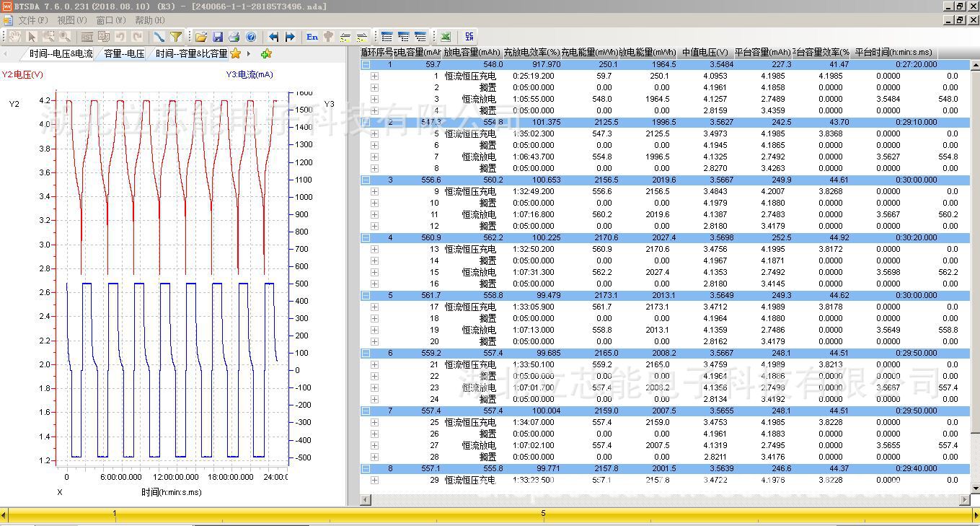Click 放电能量(mWh) column header
This screenshot has width=980, height=526.
point(648,53)
